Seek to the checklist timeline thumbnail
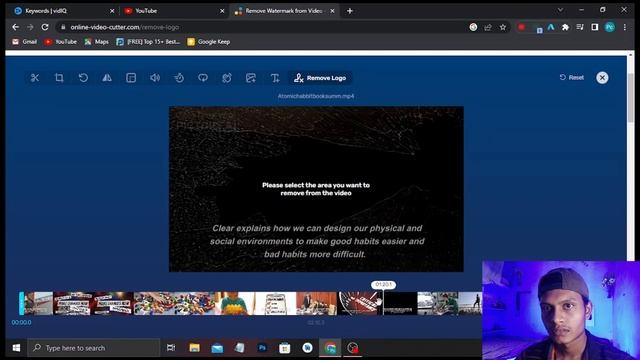The image size is (640, 360). pyautogui.click(x=276, y=303)
